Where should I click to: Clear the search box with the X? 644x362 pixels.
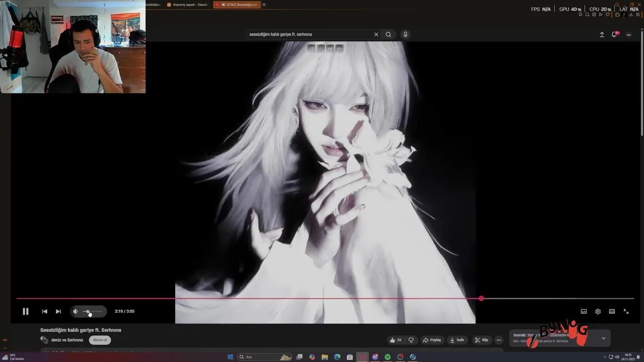(376, 34)
